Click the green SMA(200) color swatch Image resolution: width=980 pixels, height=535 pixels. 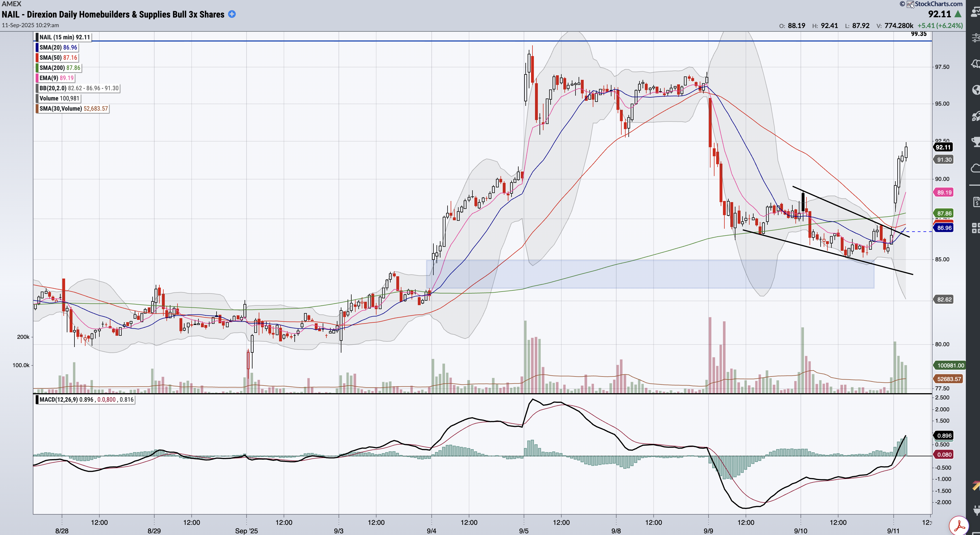click(x=37, y=68)
